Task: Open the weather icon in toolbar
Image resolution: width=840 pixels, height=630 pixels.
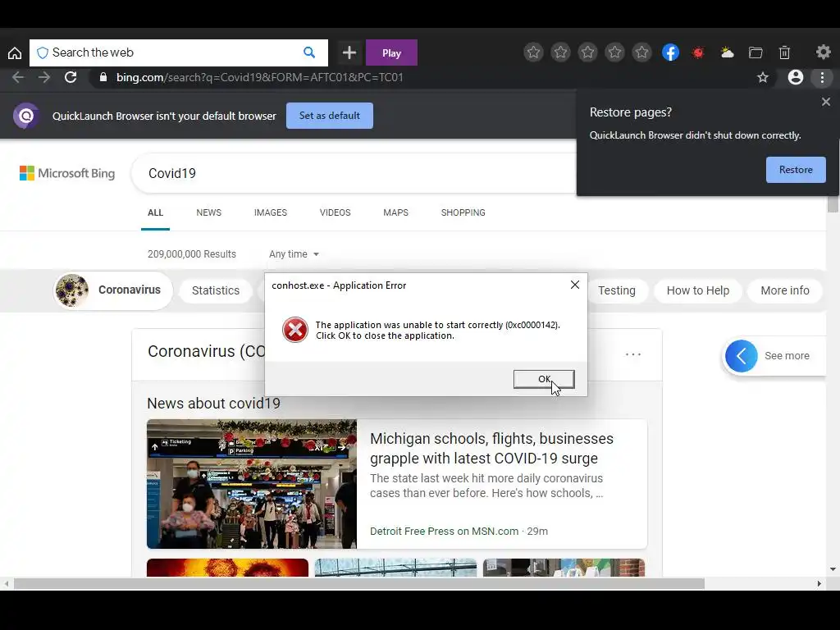Action: point(727,52)
